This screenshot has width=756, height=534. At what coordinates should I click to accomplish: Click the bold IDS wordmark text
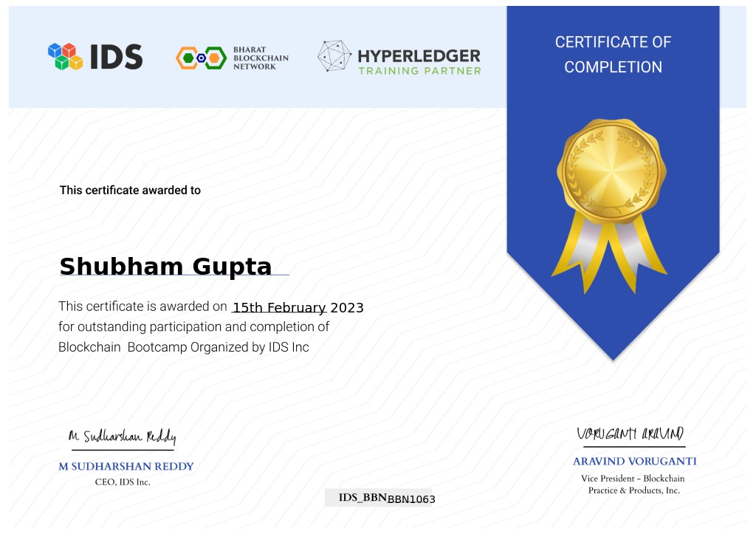pos(116,57)
